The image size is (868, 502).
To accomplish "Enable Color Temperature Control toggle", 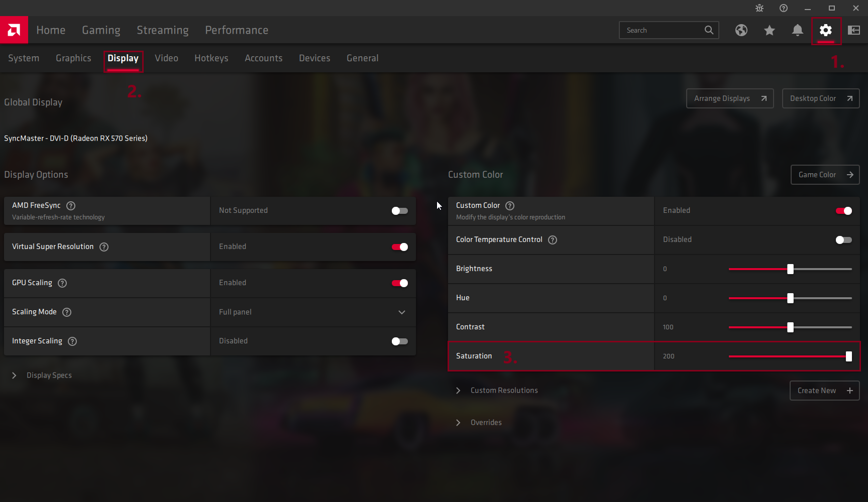I will (x=844, y=240).
